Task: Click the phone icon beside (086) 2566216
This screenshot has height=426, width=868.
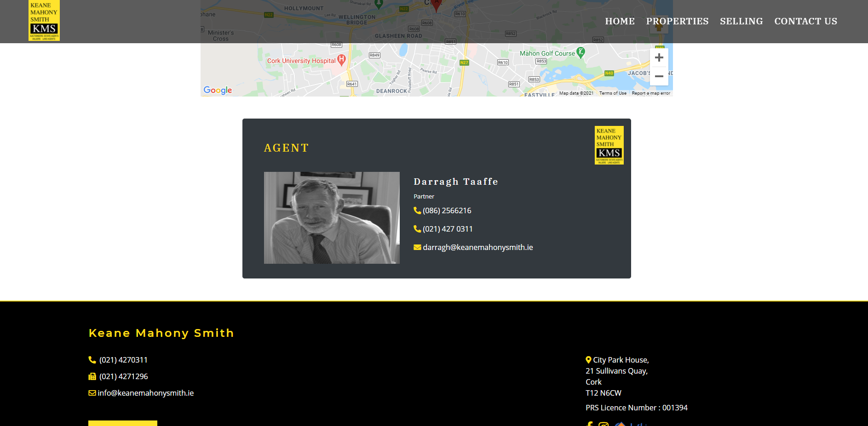Action: click(417, 210)
